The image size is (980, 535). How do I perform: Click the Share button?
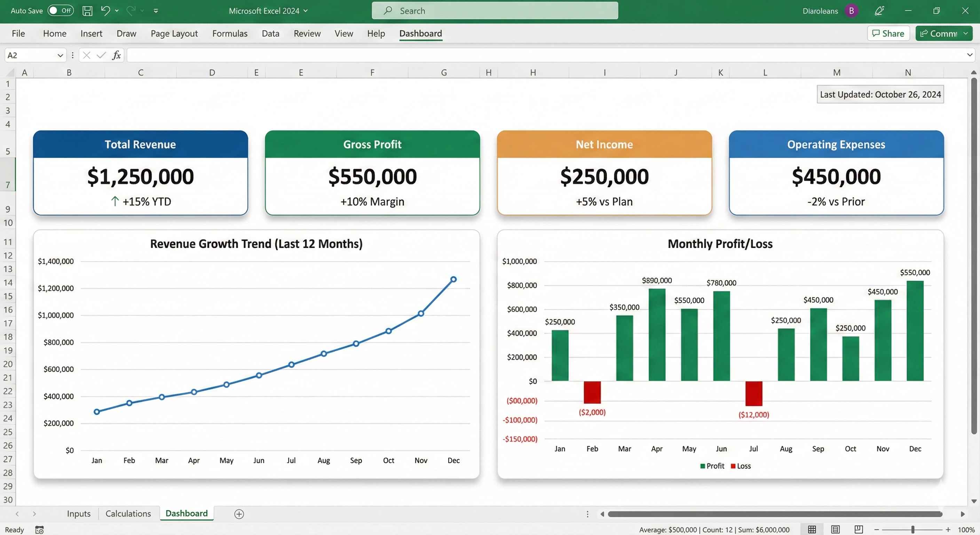[888, 33]
